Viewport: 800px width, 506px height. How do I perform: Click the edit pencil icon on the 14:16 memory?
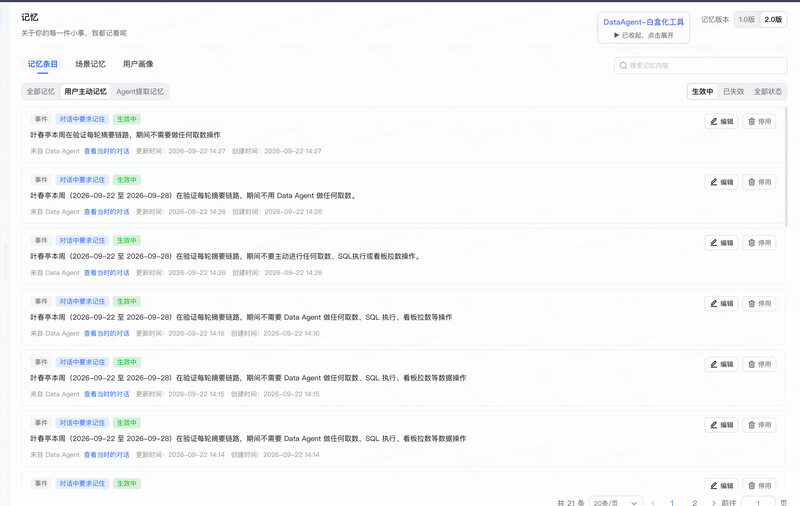[714, 303]
